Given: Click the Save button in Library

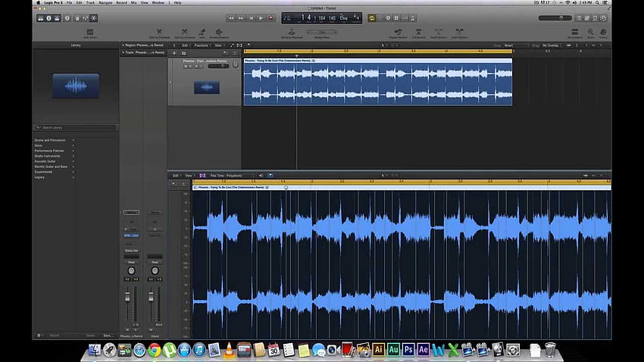Looking at the screenshot, I should (x=107, y=335).
